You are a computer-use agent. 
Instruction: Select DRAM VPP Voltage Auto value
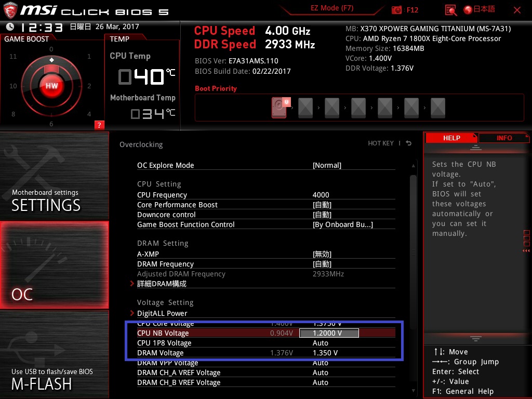(x=320, y=363)
